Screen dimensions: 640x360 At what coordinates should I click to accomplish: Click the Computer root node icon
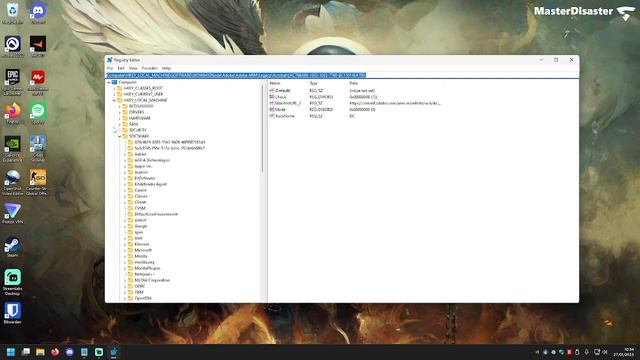pos(115,82)
